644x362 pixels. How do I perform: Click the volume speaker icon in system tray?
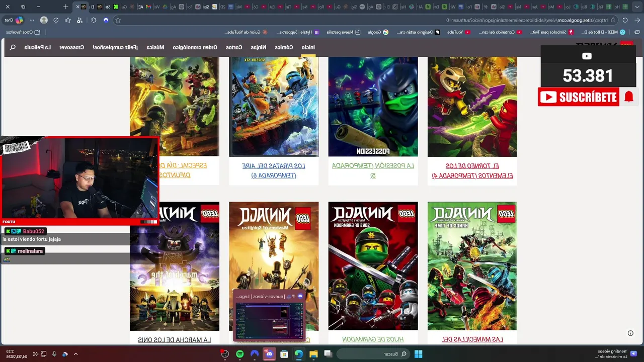[35, 354]
